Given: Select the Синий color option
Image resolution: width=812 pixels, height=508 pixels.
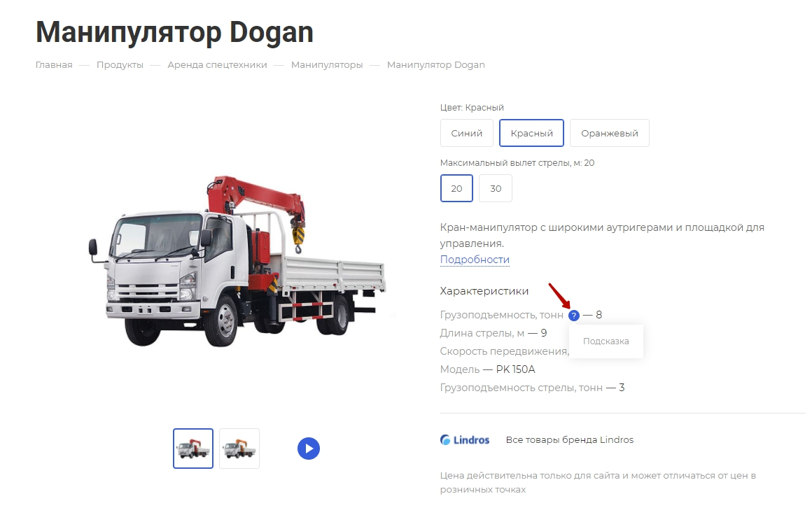Looking at the screenshot, I should [467, 133].
